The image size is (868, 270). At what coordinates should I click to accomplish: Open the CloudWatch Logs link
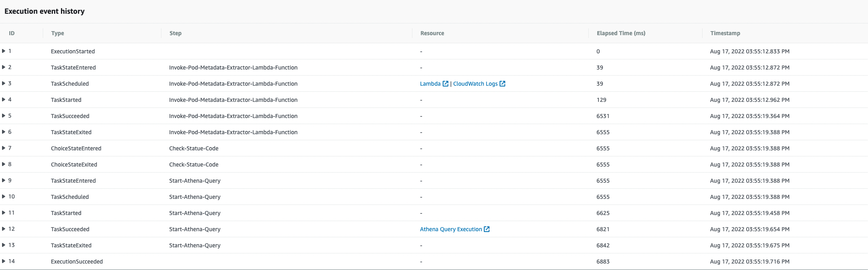pos(475,84)
